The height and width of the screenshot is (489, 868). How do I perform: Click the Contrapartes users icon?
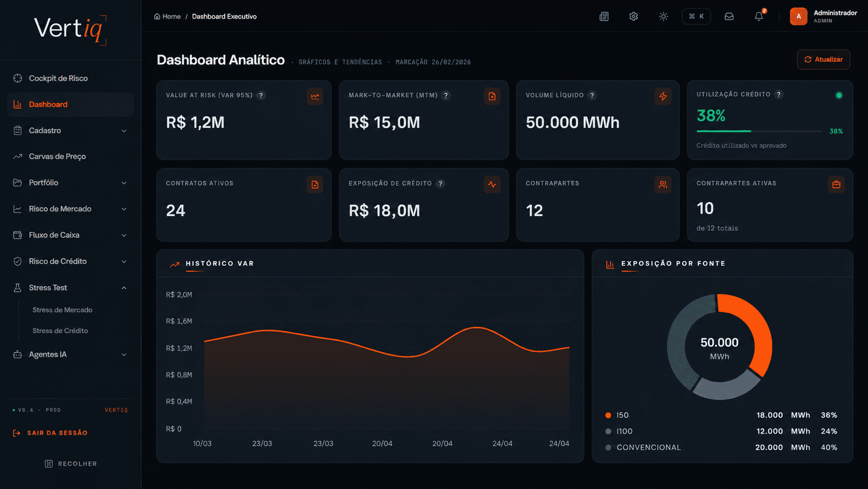[x=663, y=184]
